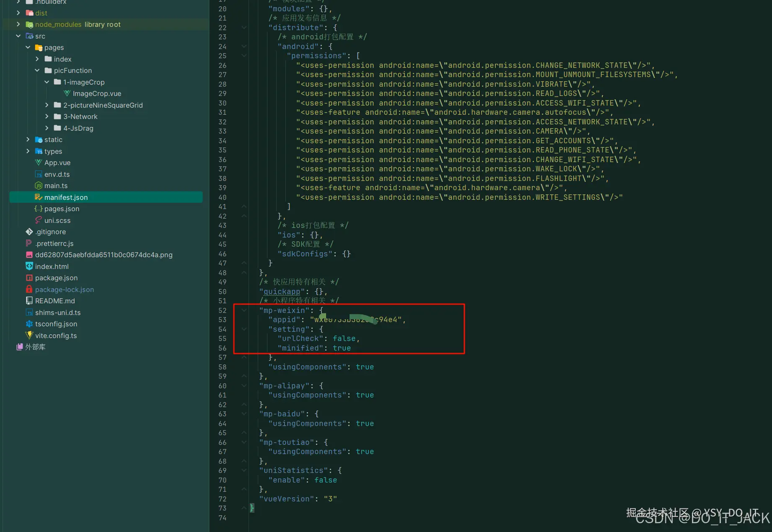Collapse the 1-imageCrop folder
This screenshot has width=772, height=532.
tap(47, 82)
